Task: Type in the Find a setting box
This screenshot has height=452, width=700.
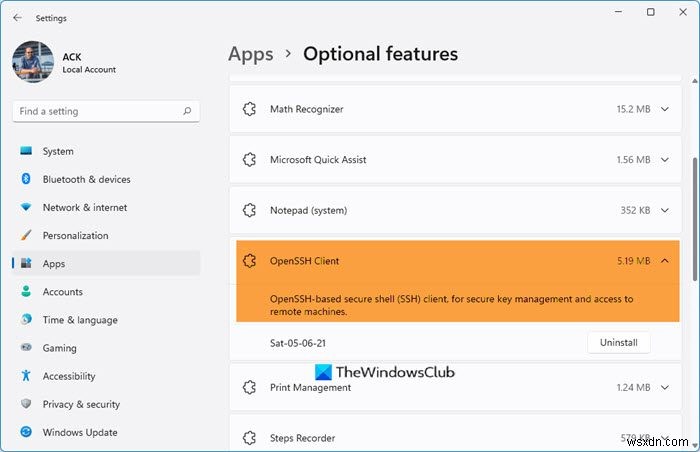Action: click(x=95, y=111)
